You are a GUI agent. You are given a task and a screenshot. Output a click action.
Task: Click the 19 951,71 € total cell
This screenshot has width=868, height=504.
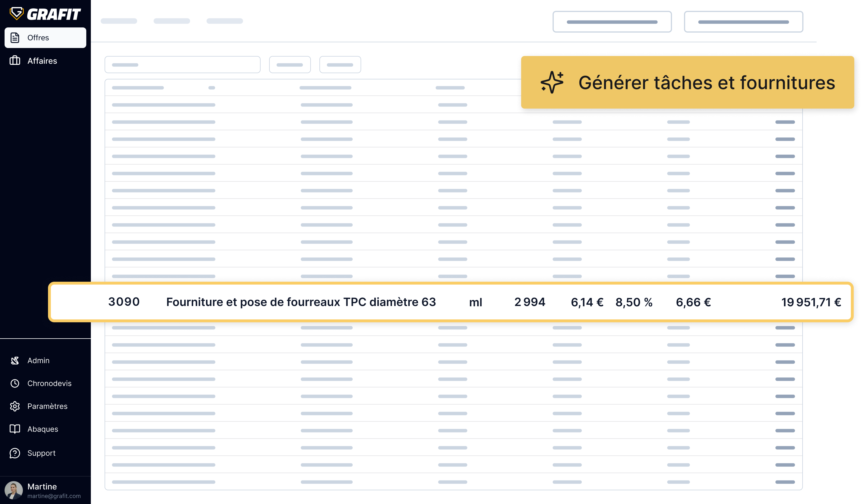click(811, 302)
